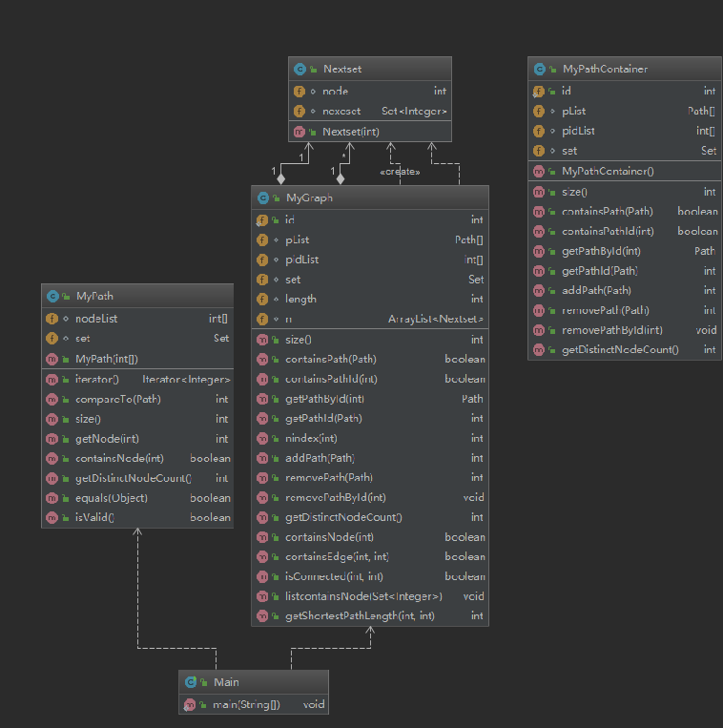Select containsPath(Path) method in MyPathContainer
This screenshot has height=728, width=723.
pyautogui.click(x=608, y=211)
